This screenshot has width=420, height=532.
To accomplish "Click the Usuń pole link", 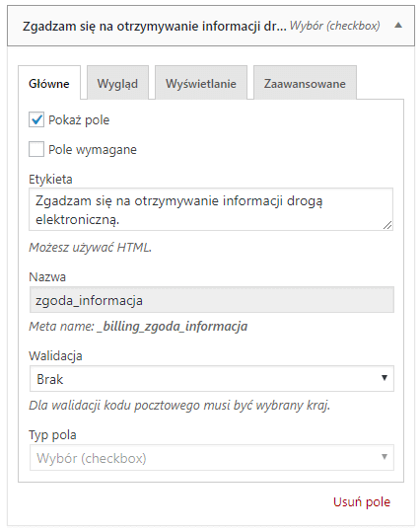I will pos(362,501).
